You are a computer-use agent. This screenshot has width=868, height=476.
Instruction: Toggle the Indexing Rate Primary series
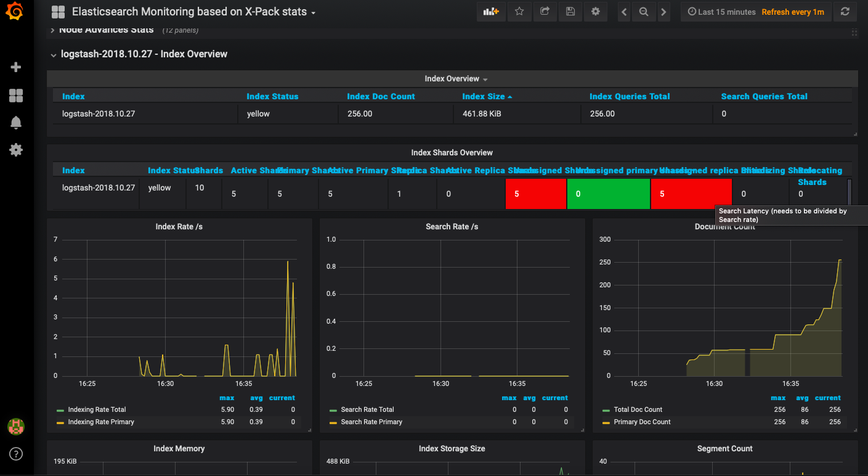tap(101, 422)
